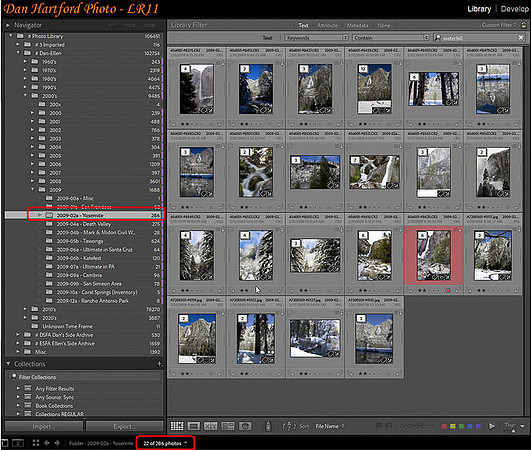Expand the Navigator panel
531x450 pixels.
coord(8,25)
